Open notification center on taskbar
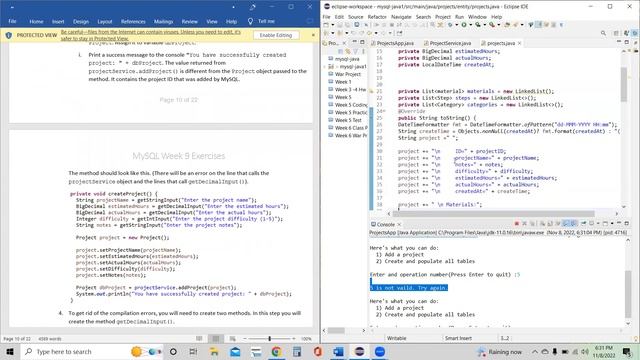This screenshot has width=640, height=360. pos(627,351)
